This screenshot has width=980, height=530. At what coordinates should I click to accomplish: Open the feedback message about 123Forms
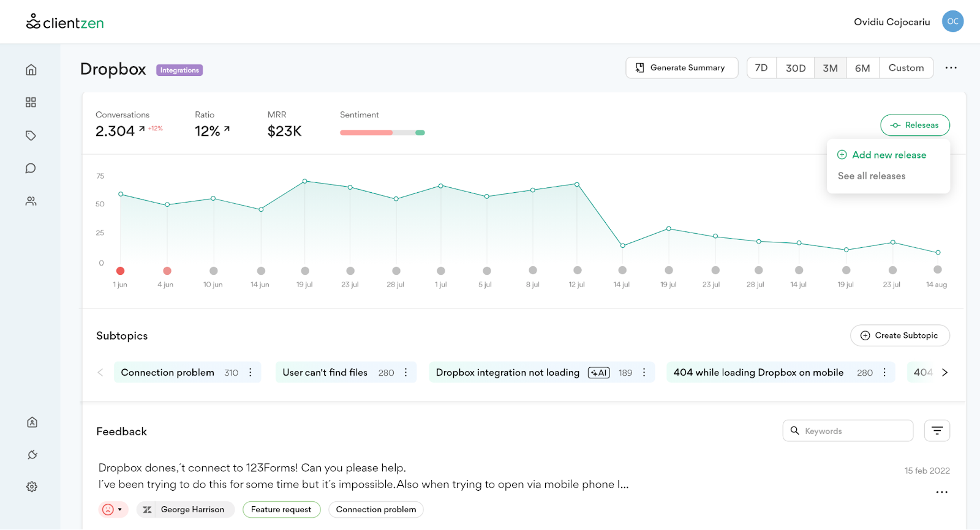pyautogui.click(x=364, y=476)
